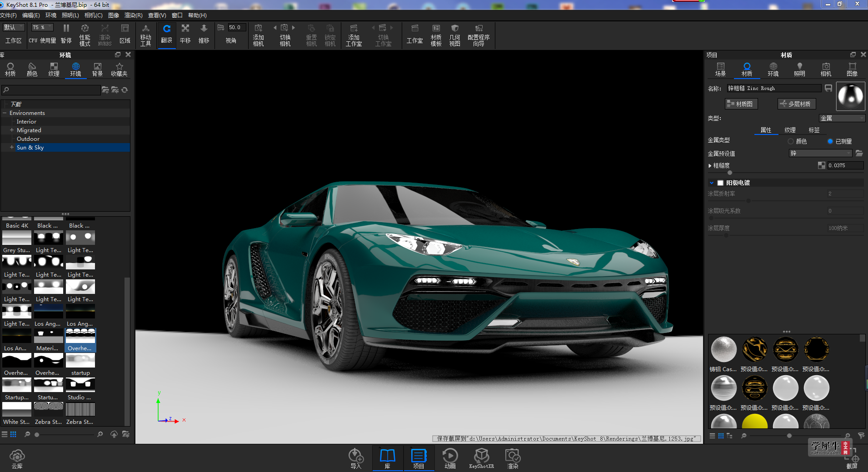Open the Image tab in Project panel
Viewport: 868px width, 472px height.
853,70
